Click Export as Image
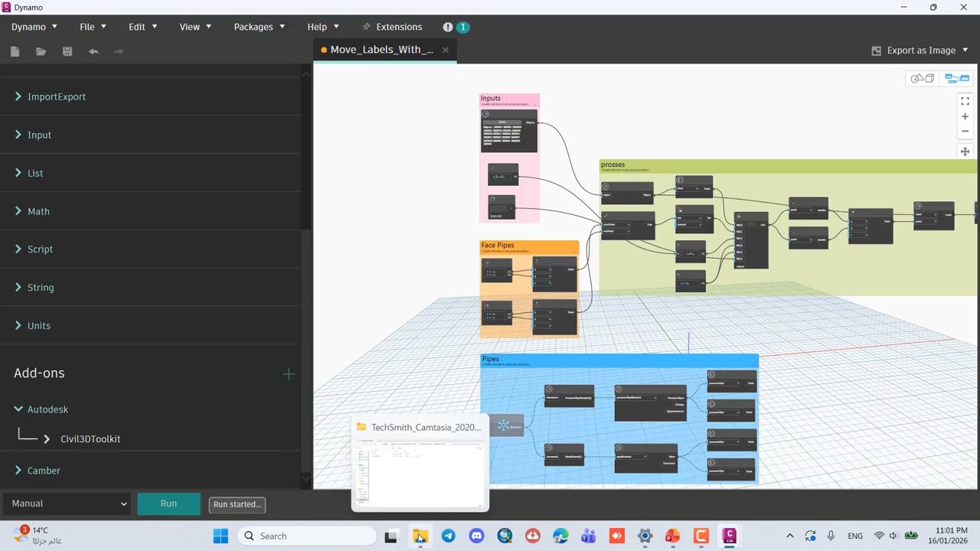The width and height of the screenshot is (980, 551). [x=921, y=51]
